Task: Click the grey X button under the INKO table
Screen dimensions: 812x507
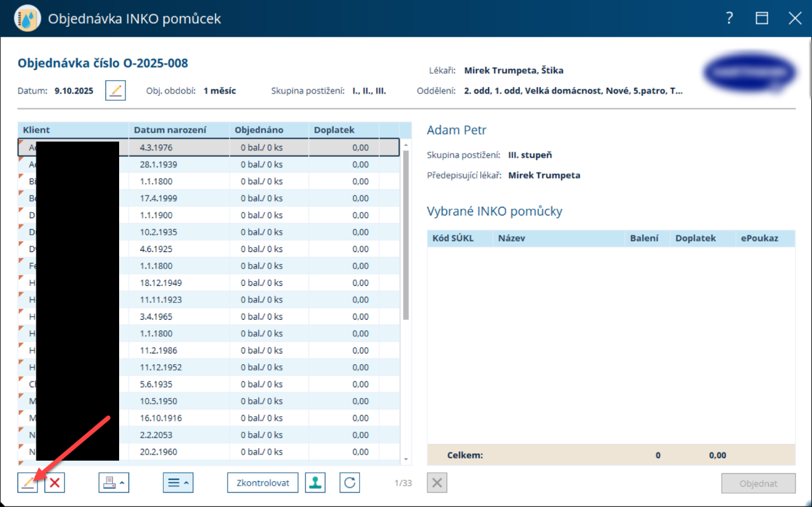Action: [x=437, y=483]
